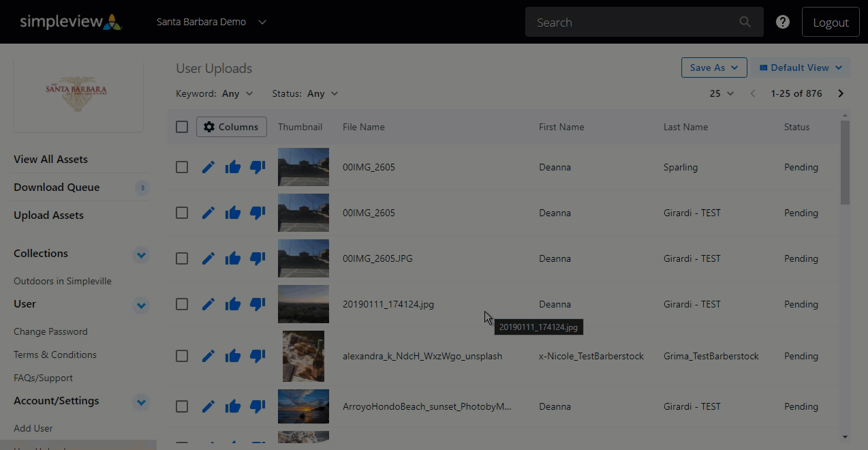
Task: Change rows per page from the 25 dropdown
Action: pyautogui.click(x=722, y=93)
